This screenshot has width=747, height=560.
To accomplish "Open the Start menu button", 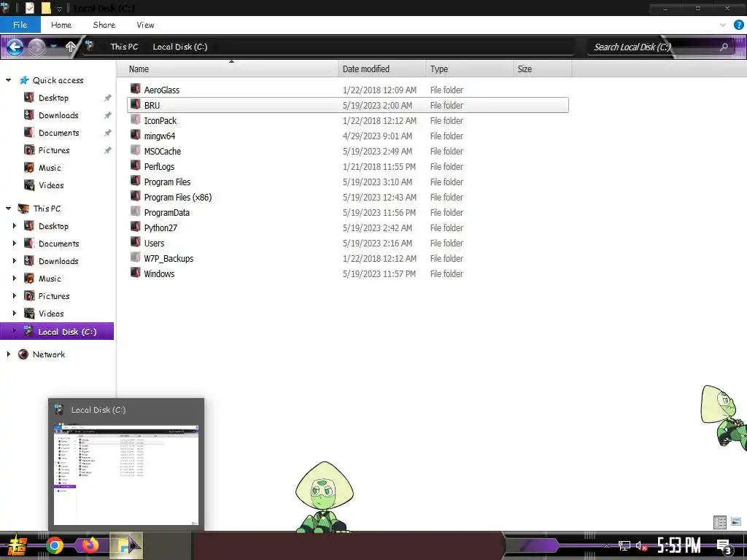I will (x=17, y=545).
